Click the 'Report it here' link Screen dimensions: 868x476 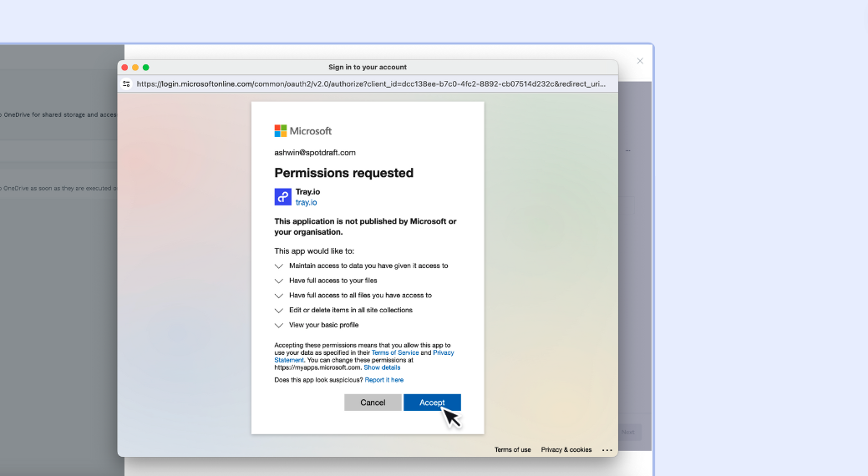click(x=384, y=380)
